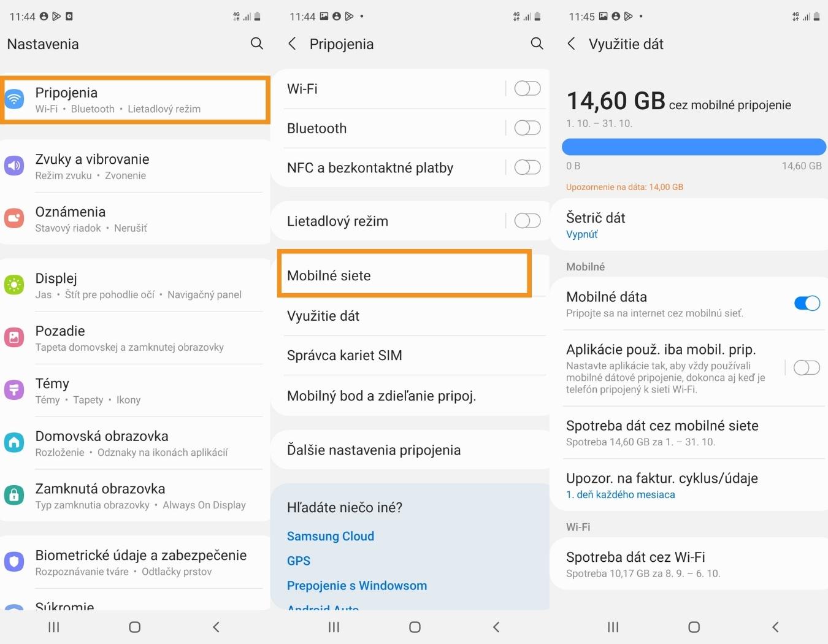This screenshot has width=828, height=644.
Task: Open Displej settings entry
Action: tap(135, 285)
